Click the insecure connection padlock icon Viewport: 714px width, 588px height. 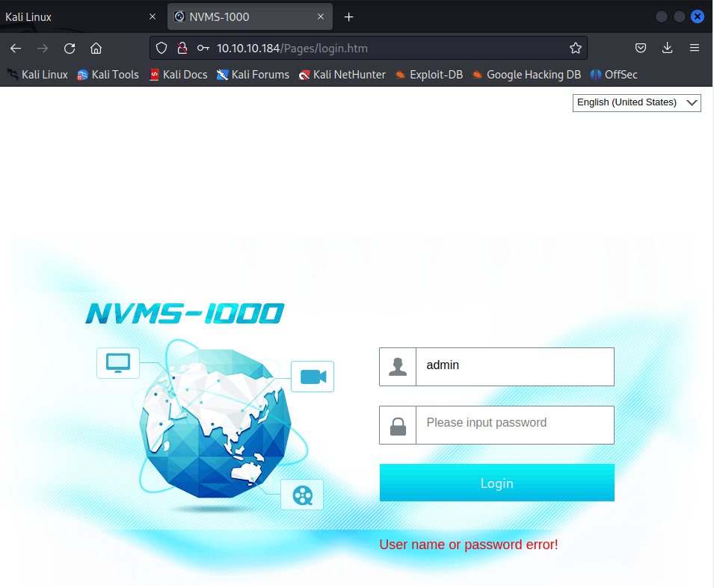click(182, 49)
